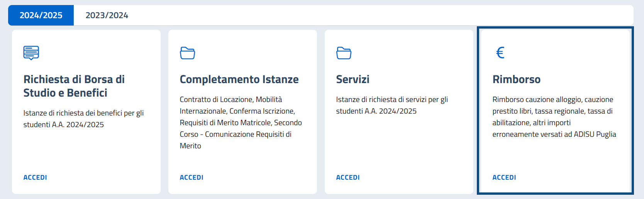Click the euro symbol Rimborso icon
The height and width of the screenshot is (199, 644).
pos(500,53)
